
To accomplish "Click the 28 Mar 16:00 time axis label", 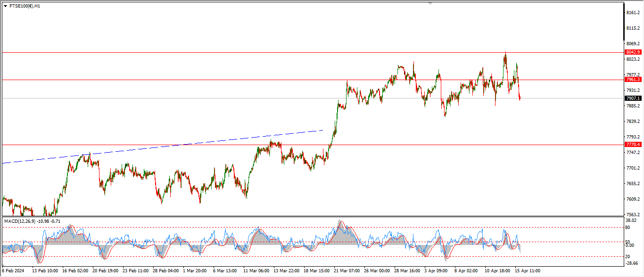I will coord(407,271).
